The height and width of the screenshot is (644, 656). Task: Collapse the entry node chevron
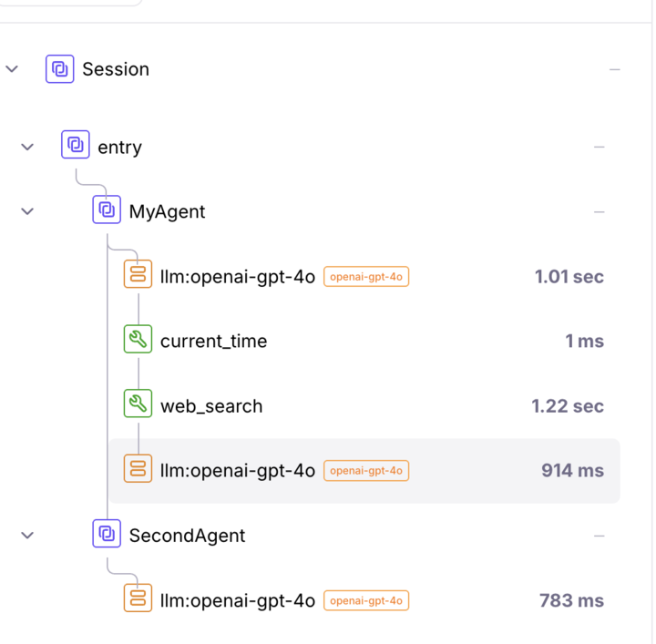[x=27, y=147]
